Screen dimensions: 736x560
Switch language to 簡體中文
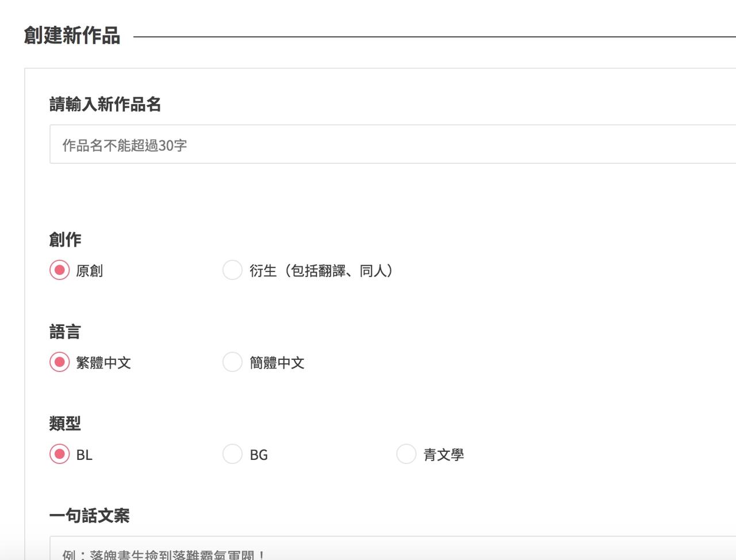coord(232,362)
